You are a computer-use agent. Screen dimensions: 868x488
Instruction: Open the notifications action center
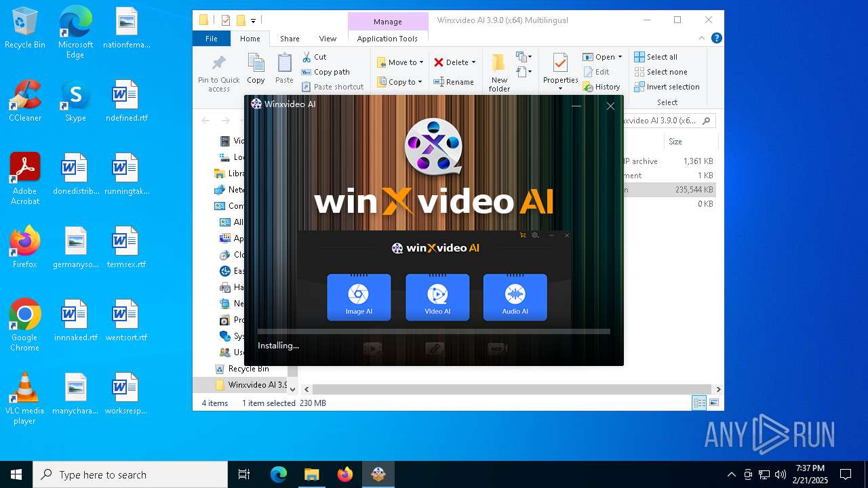click(846, 474)
